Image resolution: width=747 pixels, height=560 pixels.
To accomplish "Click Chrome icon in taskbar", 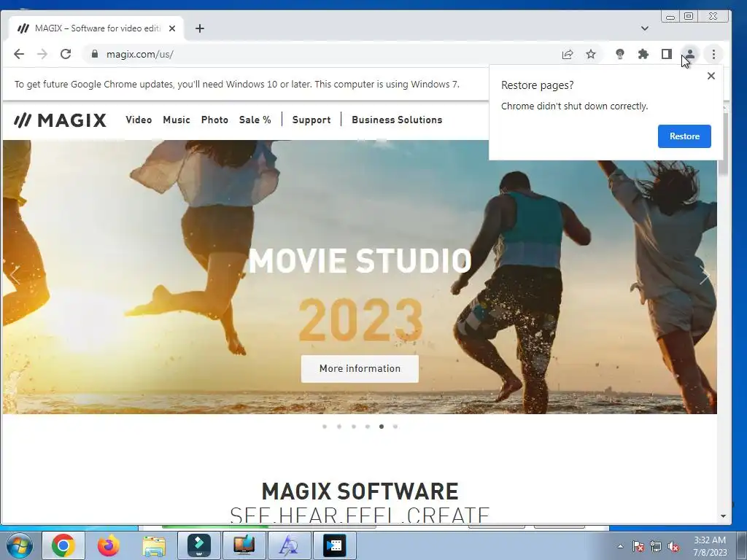I will point(63,545).
